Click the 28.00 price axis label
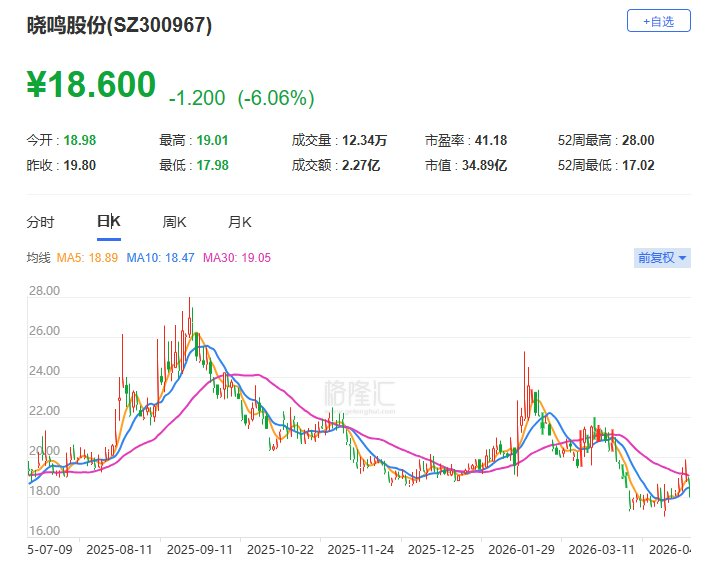The image size is (705, 564). [x=44, y=292]
